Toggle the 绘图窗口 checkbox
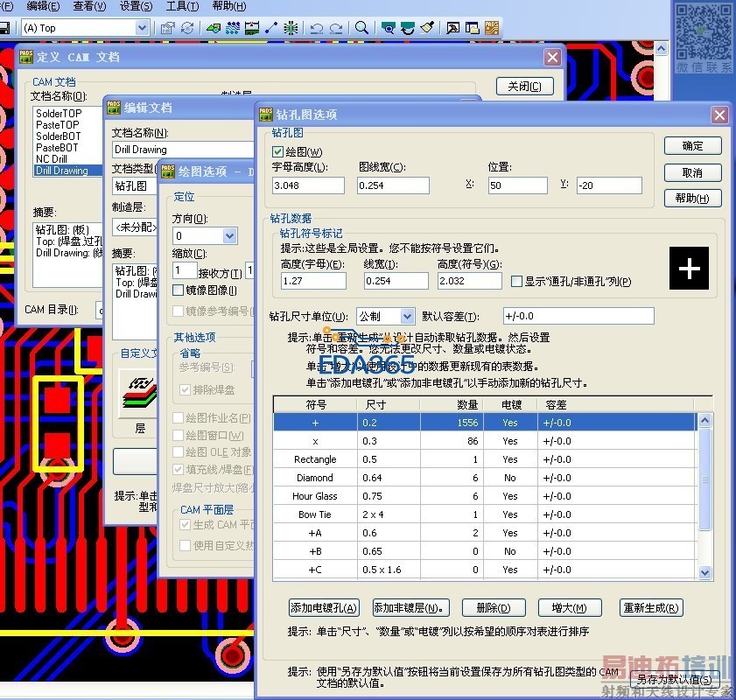The width and height of the screenshot is (736, 700). pos(178,436)
